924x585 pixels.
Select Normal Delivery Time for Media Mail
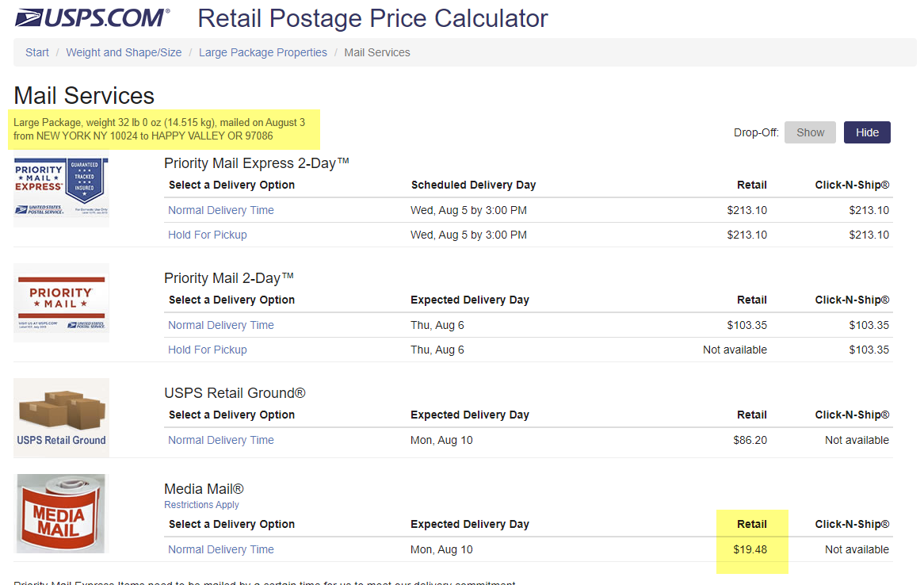[x=221, y=549]
